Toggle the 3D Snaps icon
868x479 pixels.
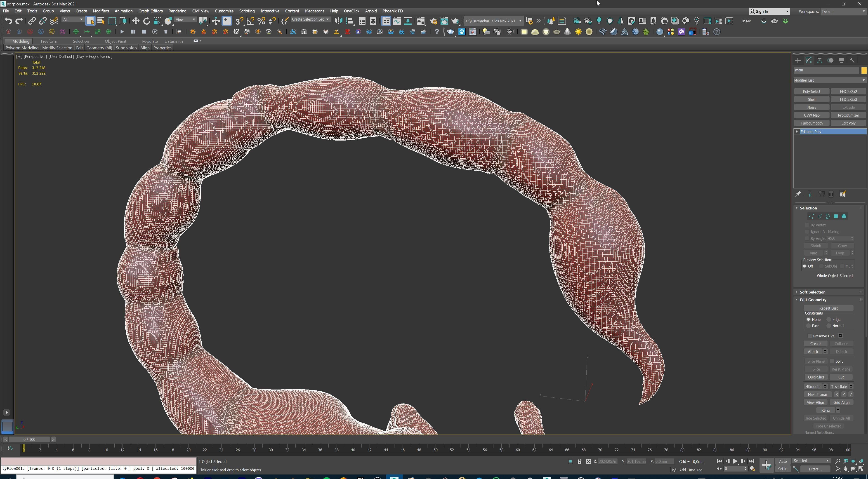click(239, 21)
